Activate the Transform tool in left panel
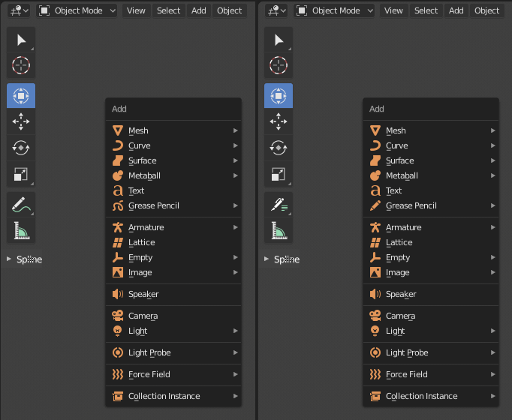Screen dimensions: 512x420 click(x=21, y=95)
